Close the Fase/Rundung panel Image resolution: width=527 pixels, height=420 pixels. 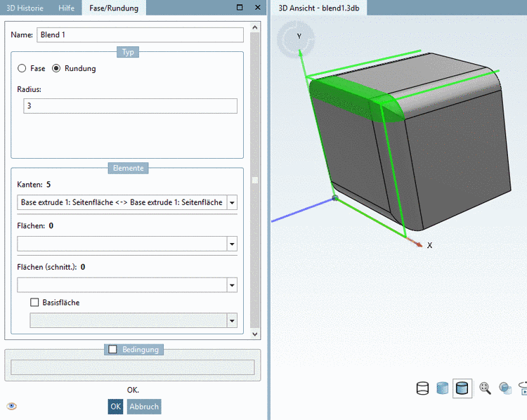click(258, 8)
